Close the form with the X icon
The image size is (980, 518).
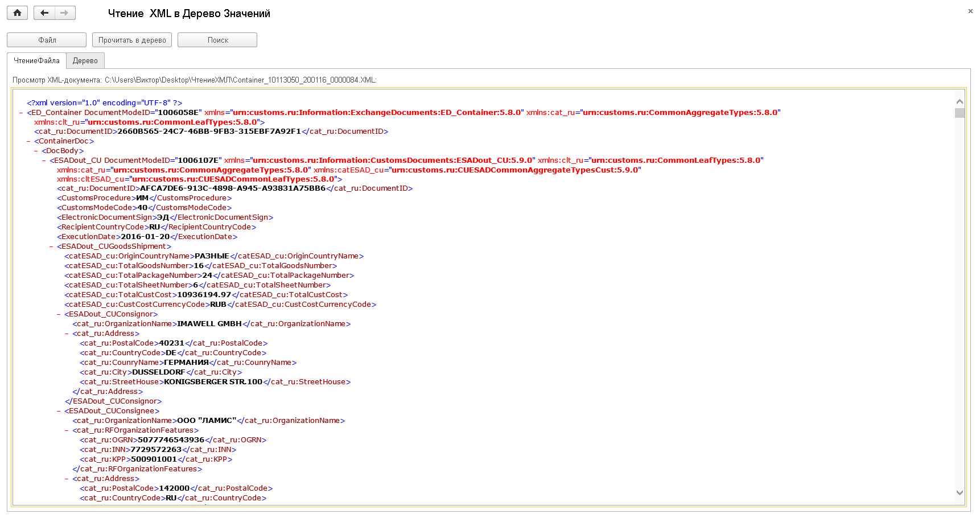tap(970, 11)
